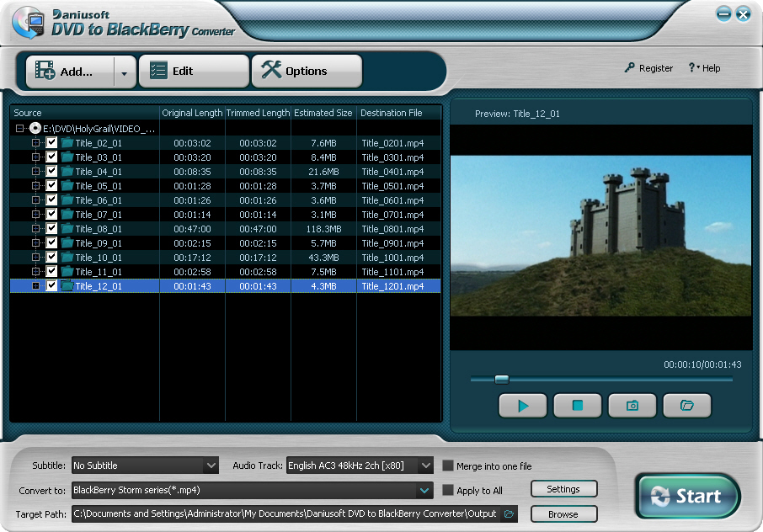Click the Play button in preview
This screenshot has width=763, height=532.
[523, 406]
